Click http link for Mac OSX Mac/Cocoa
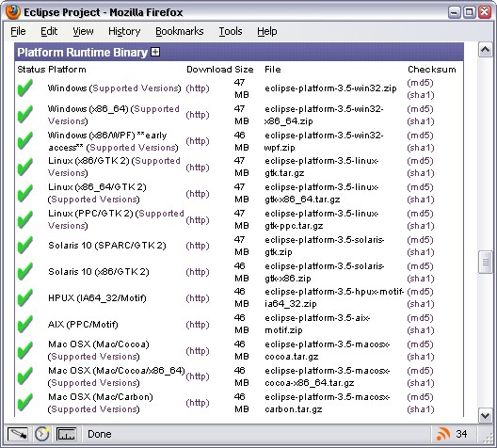The image size is (497, 448). [x=198, y=350]
